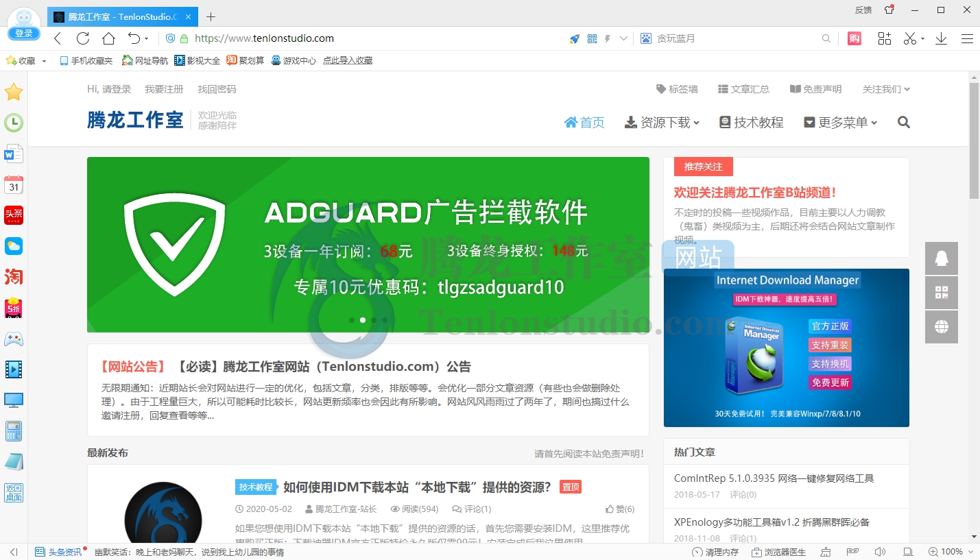Close the 腾龙工作室 tab
Screen dimensions: 980x560
tap(189, 16)
